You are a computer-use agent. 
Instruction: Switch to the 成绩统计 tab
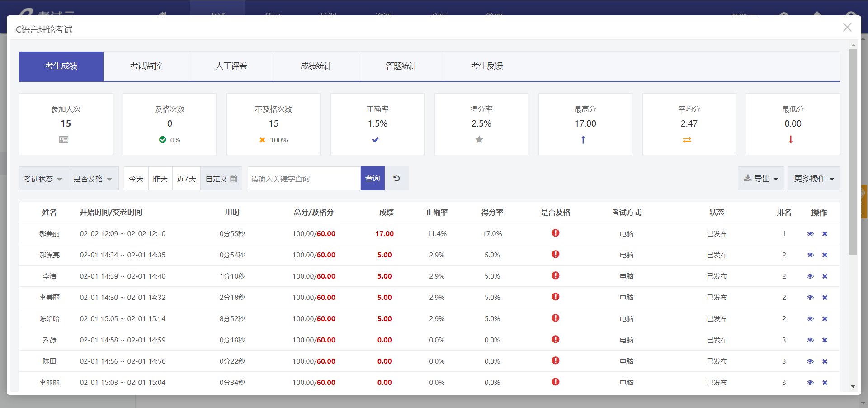pyautogui.click(x=316, y=66)
